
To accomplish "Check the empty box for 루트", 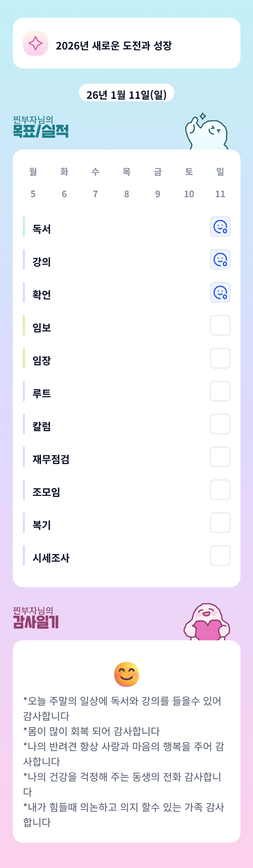I will [220, 391].
